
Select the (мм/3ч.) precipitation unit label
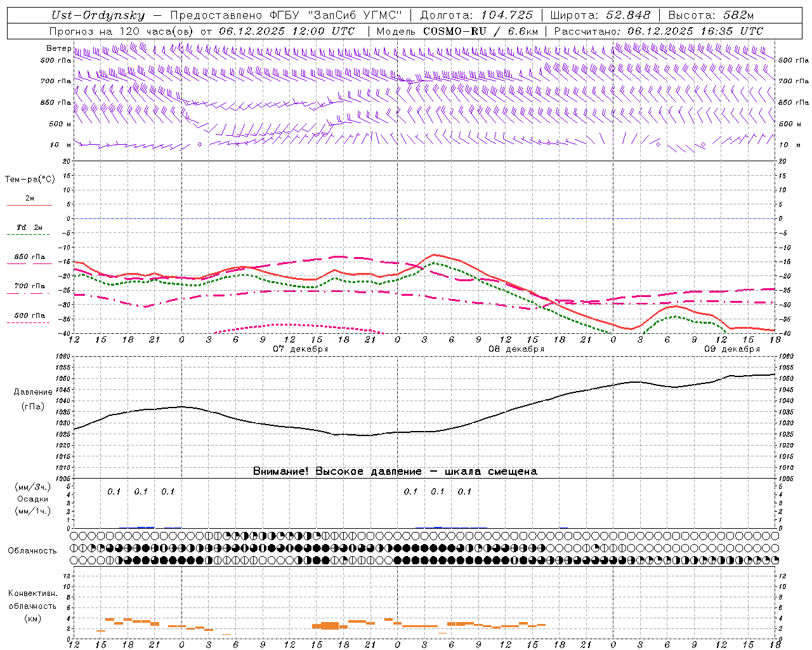tap(33, 487)
